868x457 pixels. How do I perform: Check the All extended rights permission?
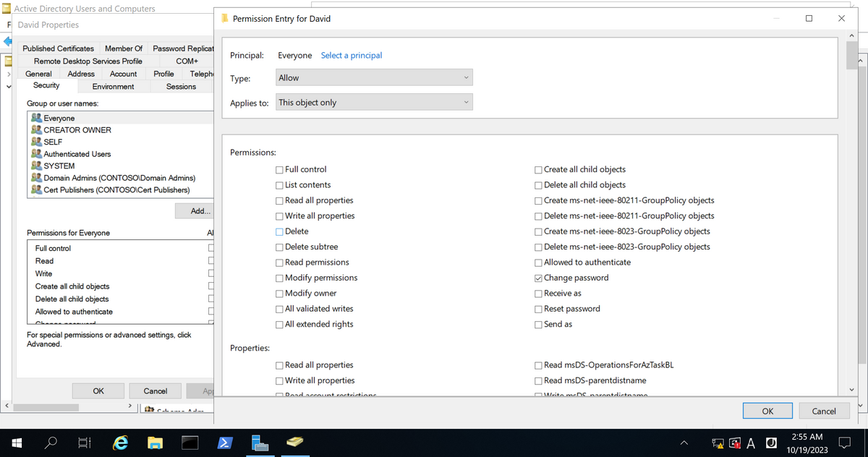point(279,325)
